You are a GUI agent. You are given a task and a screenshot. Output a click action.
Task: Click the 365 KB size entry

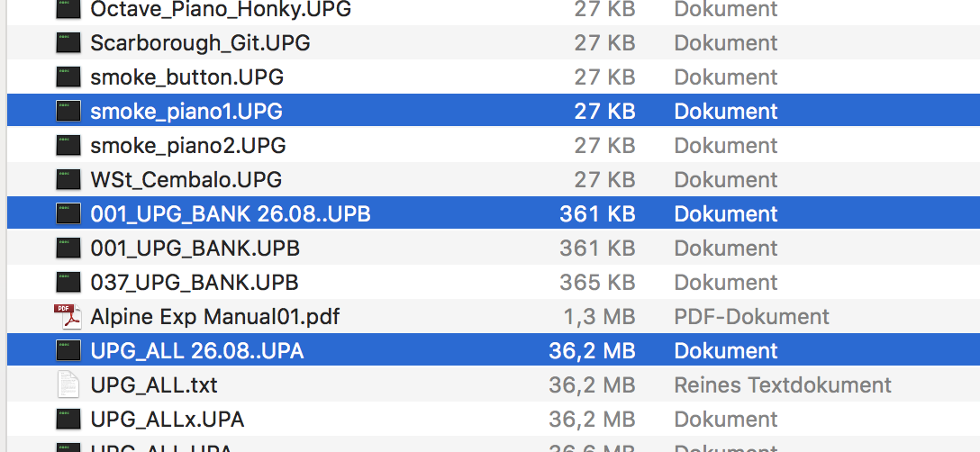pyautogui.click(x=597, y=282)
